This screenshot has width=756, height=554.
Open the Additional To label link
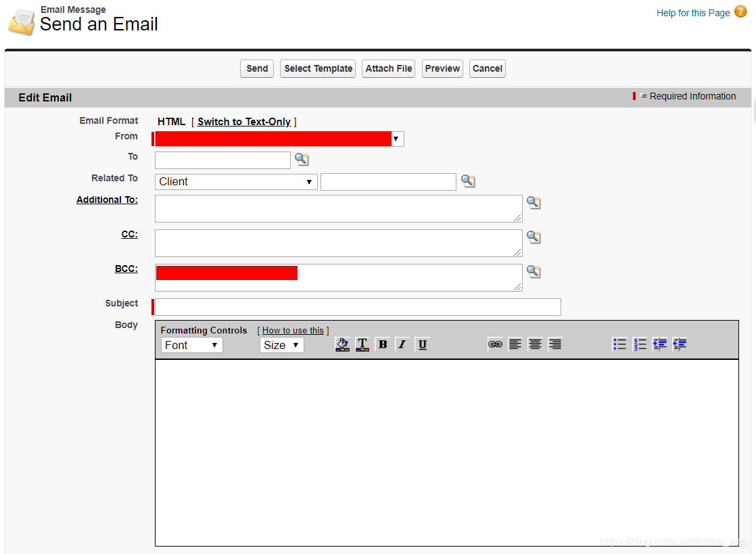pos(107,200)
